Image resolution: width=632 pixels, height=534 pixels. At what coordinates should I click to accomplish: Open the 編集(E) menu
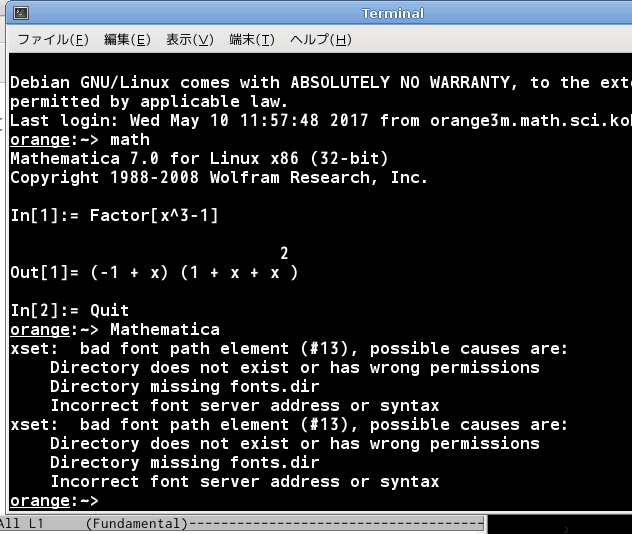127,39
